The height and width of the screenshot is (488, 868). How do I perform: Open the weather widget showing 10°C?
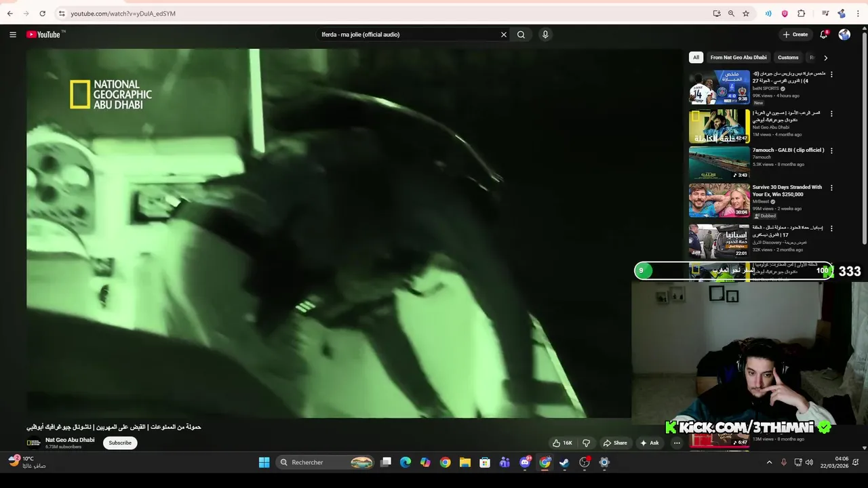[x=26, y=462]
